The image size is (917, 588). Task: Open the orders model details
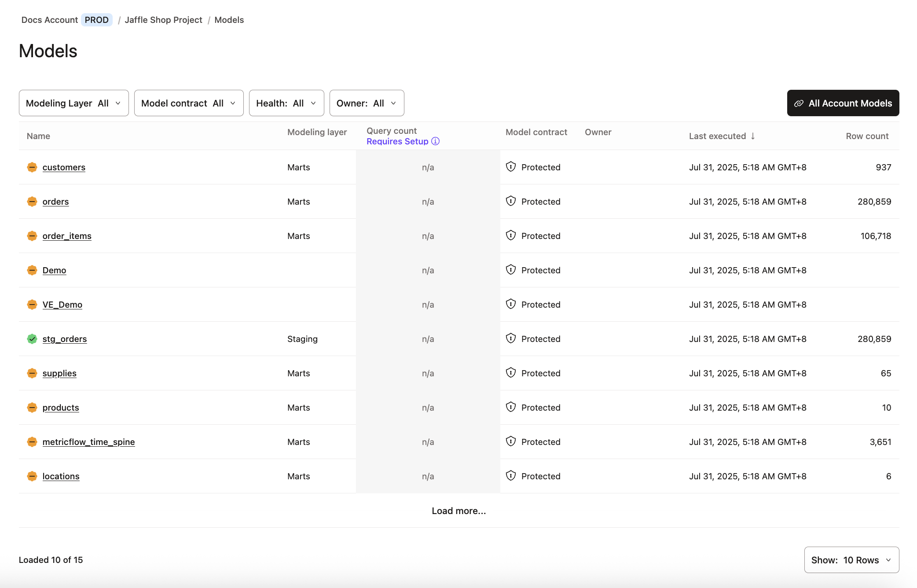[x=55, y=201]
